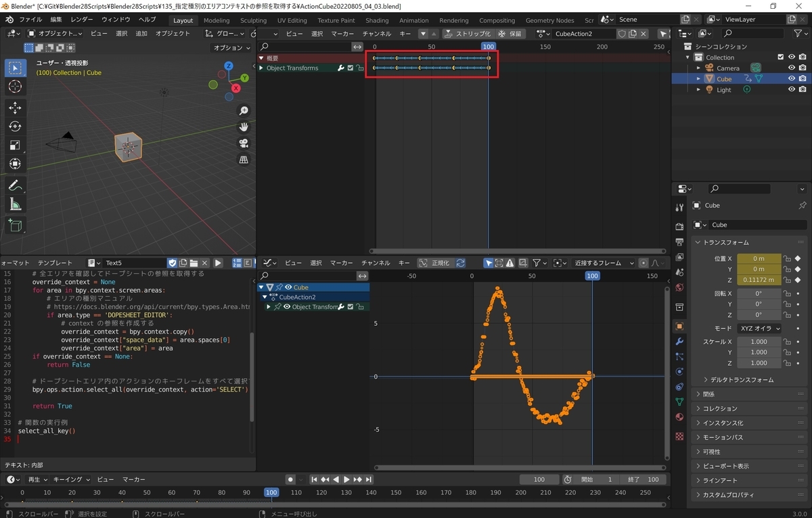Image resolution: width=812 pixels, height=518 pixels.
Task: Collapse the 概要 summary row
Action: point(262,57)
